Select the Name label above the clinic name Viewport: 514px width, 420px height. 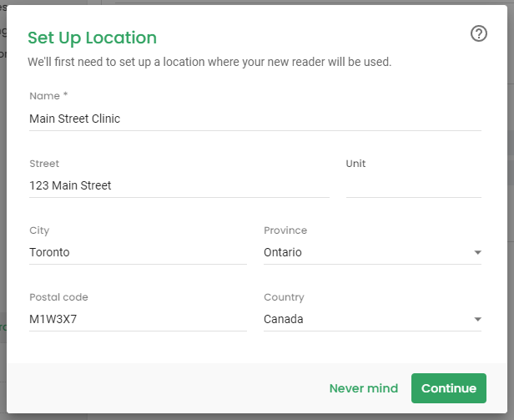click(x=48, y=96)
